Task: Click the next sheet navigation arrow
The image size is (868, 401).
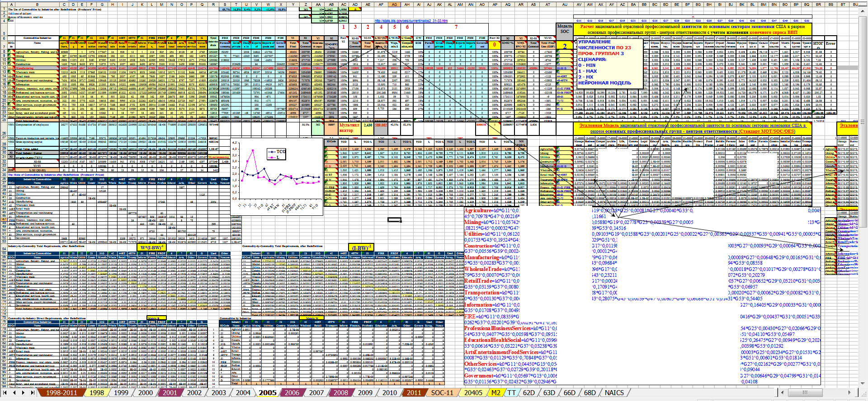Action: tap(23, 393)
